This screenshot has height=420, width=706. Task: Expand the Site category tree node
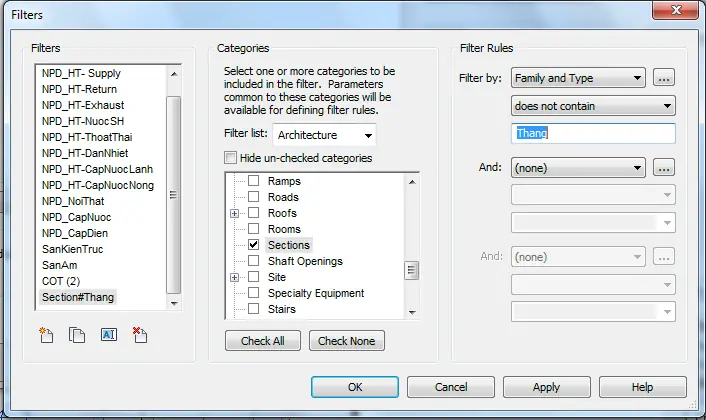coord(235,277)
